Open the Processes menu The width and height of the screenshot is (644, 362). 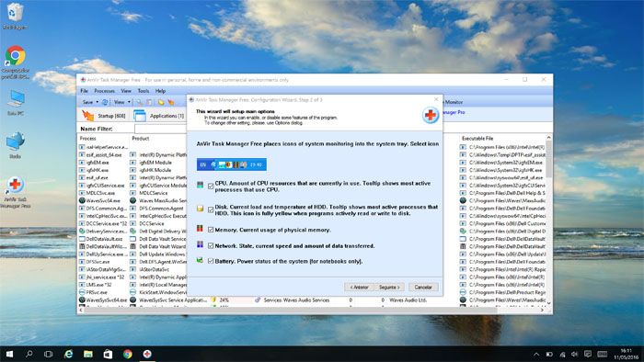point(104,91)
